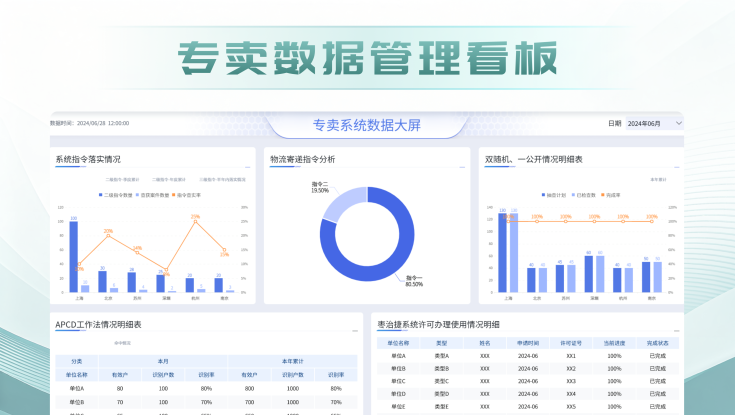Click the dropdown arrow beside 2024年06月
This screenshot has width=735, height=415.
679,123
